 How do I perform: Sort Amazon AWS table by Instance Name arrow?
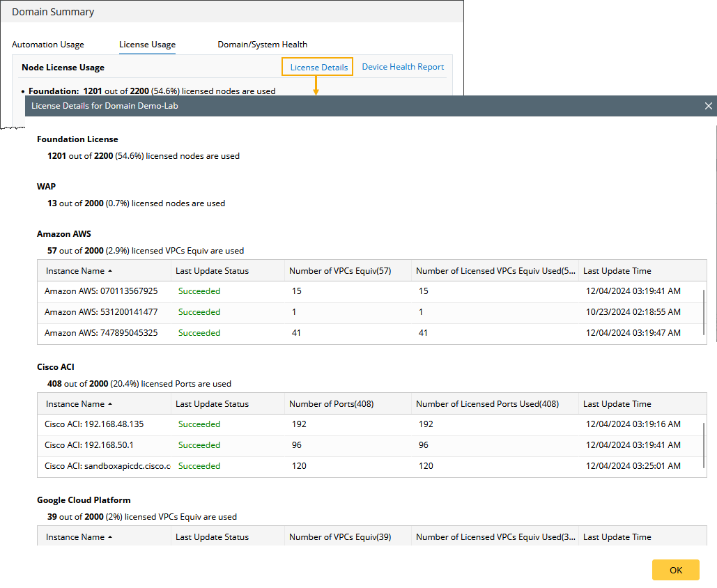pyautogui.click(x=110, y=271)
